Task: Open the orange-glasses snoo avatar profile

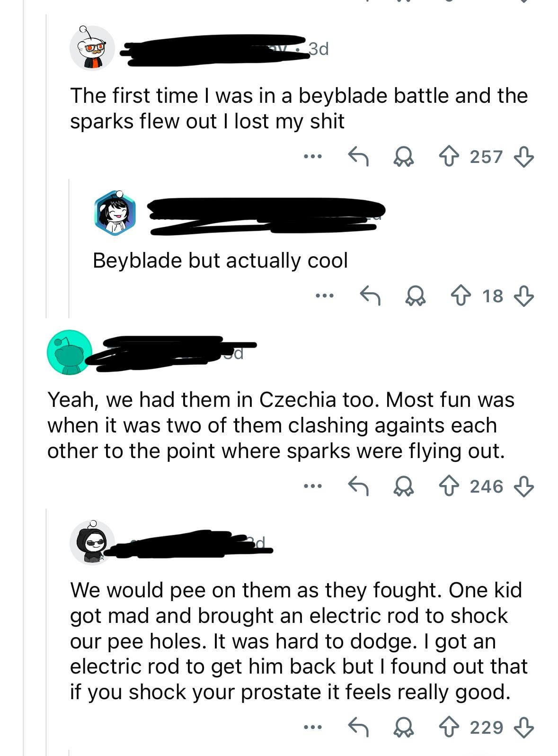Action: (x=92, y=48)
